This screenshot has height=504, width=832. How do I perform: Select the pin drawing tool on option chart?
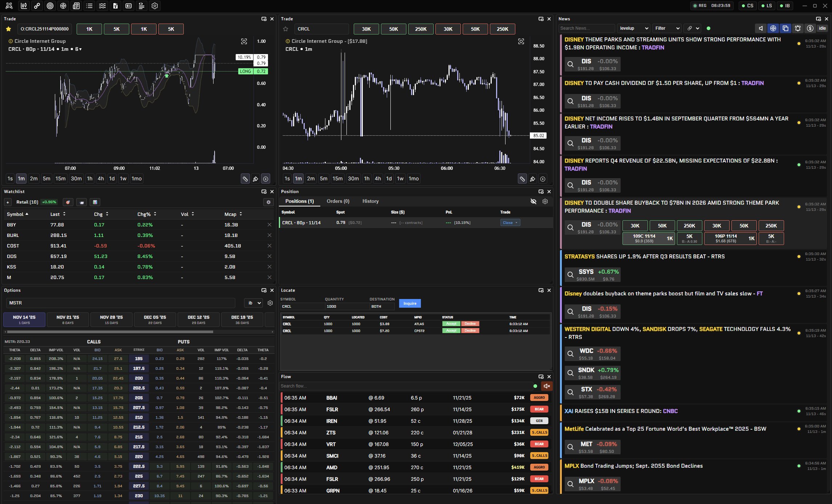tap(255, 179)
